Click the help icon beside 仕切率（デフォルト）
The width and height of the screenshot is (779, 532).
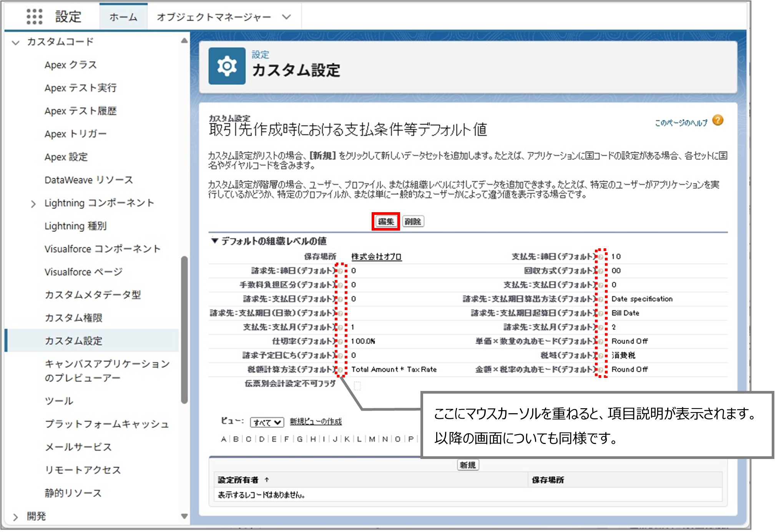(x=341, y=341)
